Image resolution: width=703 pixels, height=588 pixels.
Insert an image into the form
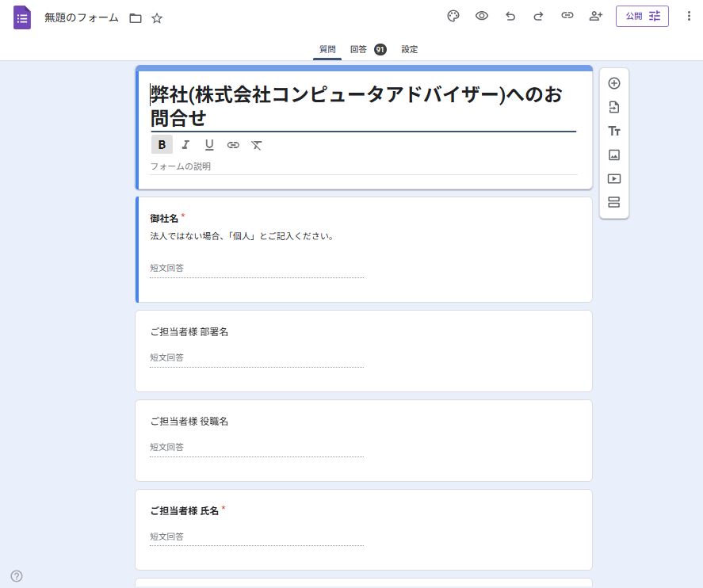(x=614, y=155)
